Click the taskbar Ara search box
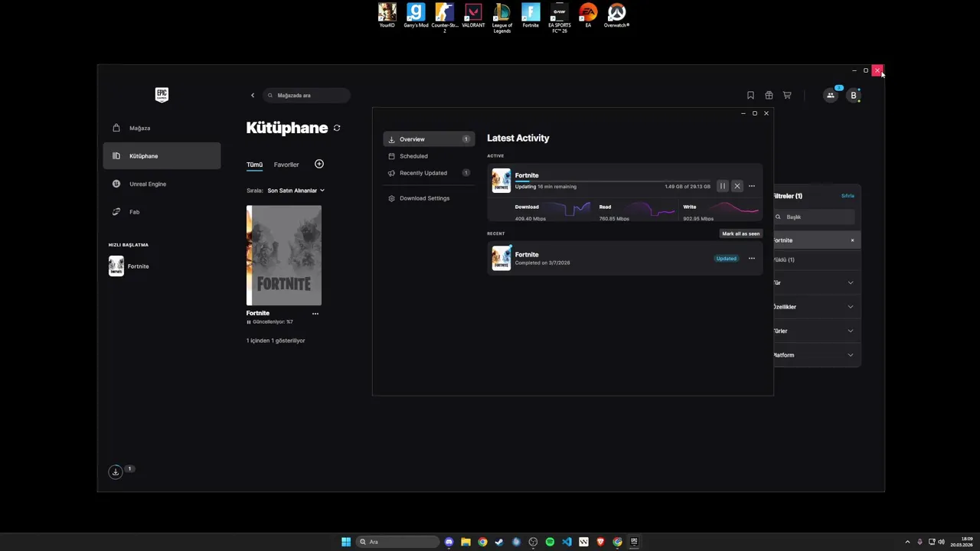The height and width of the screenshot is (551, 980). 397,542
